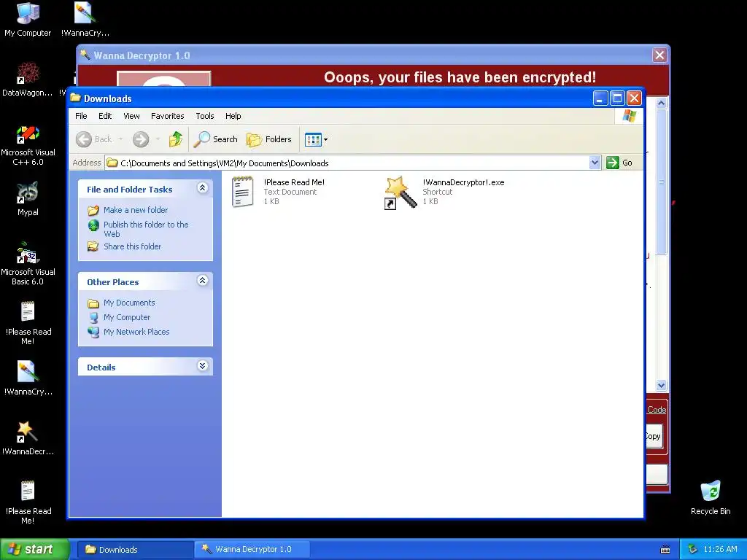Open the Help menu
The height and width of the screenshot is (560, 747).
(233, 116)
